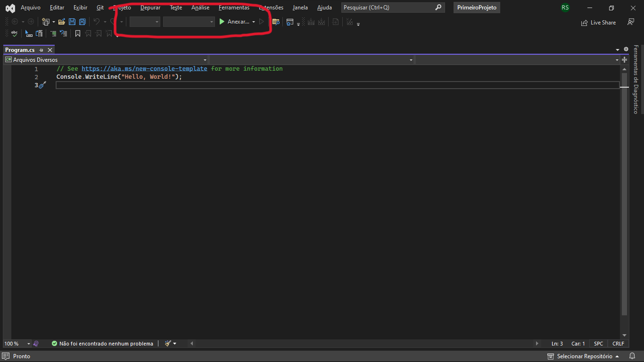Viewport: 644px width, 362px height.
Task: Click the undo arrow icon
Action: point(97,22)
